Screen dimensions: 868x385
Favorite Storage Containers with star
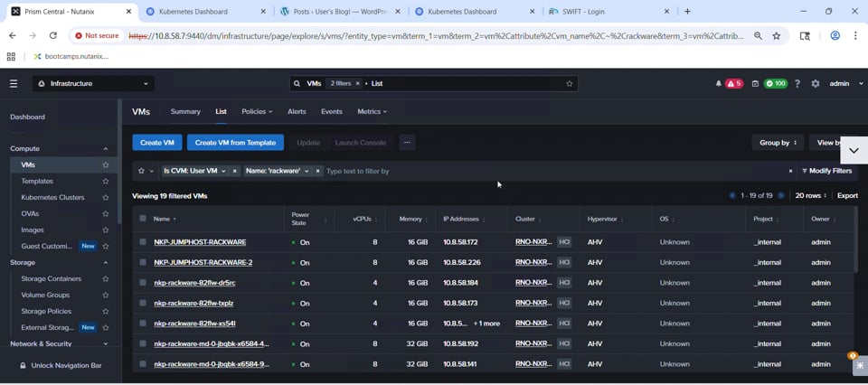click(105, 278)
